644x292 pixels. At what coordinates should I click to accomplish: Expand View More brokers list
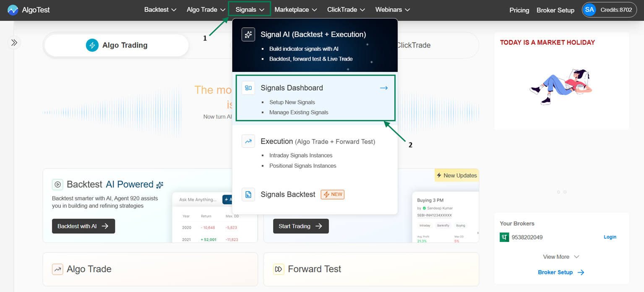[561, 257]
